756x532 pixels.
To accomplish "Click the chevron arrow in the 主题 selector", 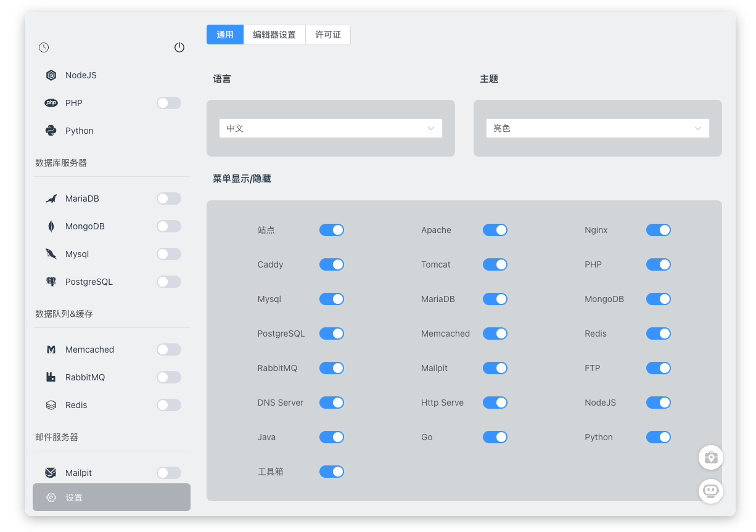I will (x=698, y=128).
